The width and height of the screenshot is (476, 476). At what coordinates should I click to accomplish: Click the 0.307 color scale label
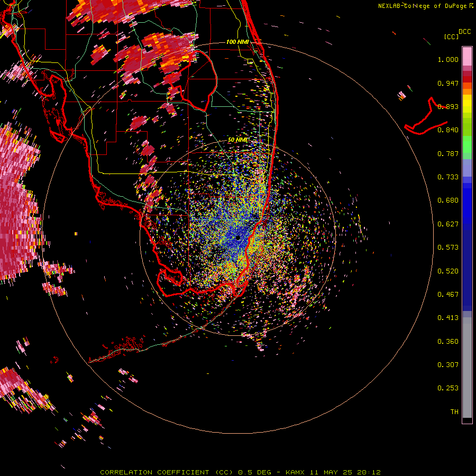448,365
